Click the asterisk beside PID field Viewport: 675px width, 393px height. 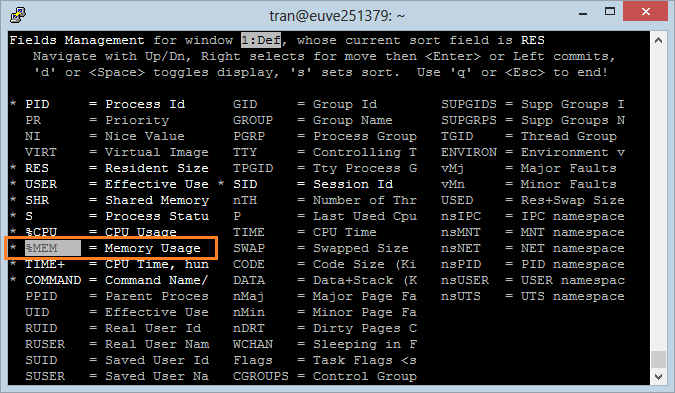pos(14,104)
